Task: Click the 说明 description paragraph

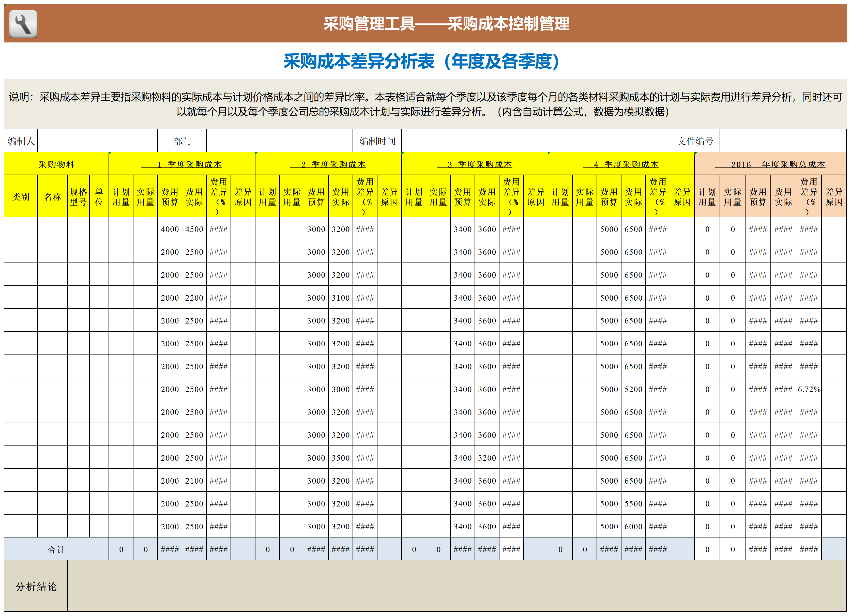Action: [425, 104]
